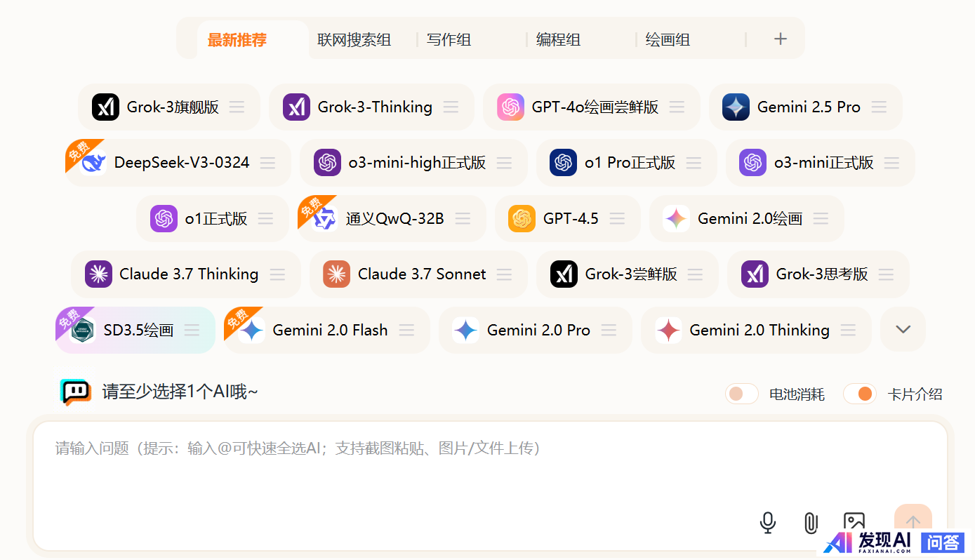Screen dimensions: 975x560
Task: Choose the o1正式版 model chip
Action: tap(213, 218)
